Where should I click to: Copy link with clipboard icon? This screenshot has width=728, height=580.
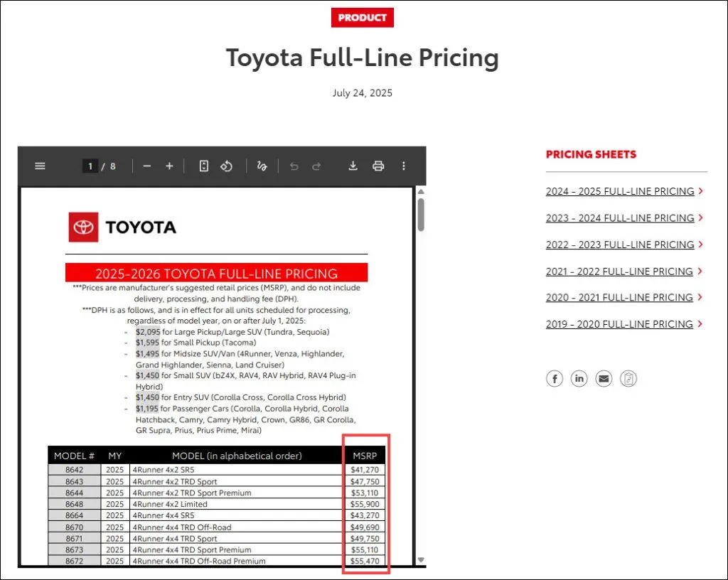[x=628, y=379]
